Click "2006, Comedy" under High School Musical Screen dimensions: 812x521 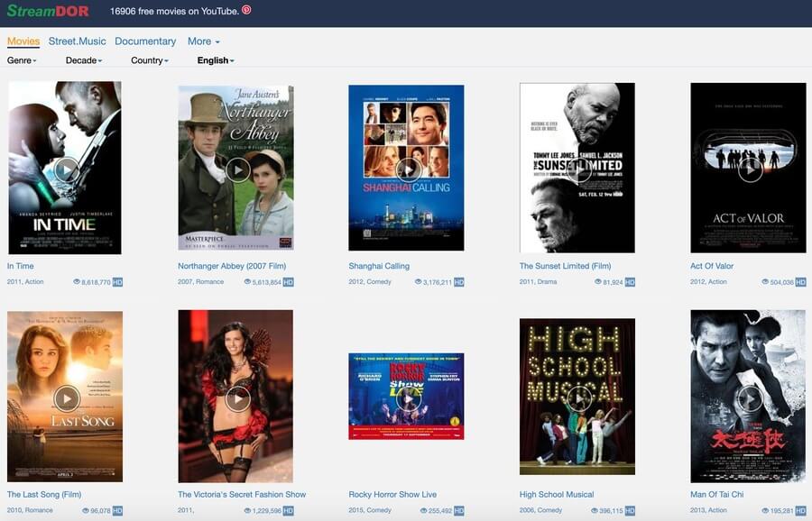point(540,511)
